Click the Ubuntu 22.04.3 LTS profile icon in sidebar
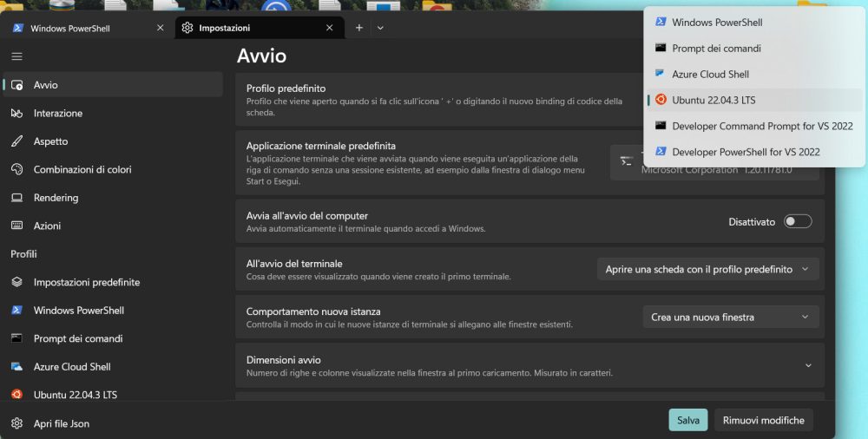 (16, 395)
